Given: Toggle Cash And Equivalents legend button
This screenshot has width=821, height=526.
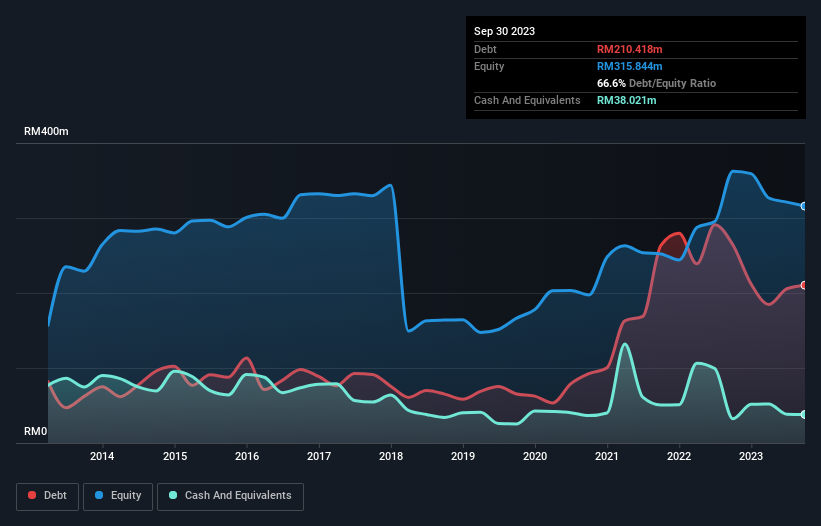Looking at the screenshot, I should [230, 496].
